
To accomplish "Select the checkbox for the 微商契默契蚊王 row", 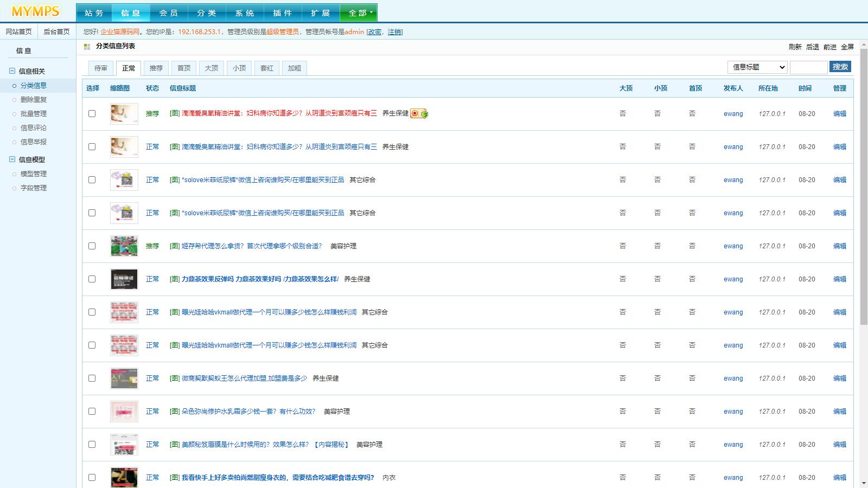I will [x=92, y=378].
